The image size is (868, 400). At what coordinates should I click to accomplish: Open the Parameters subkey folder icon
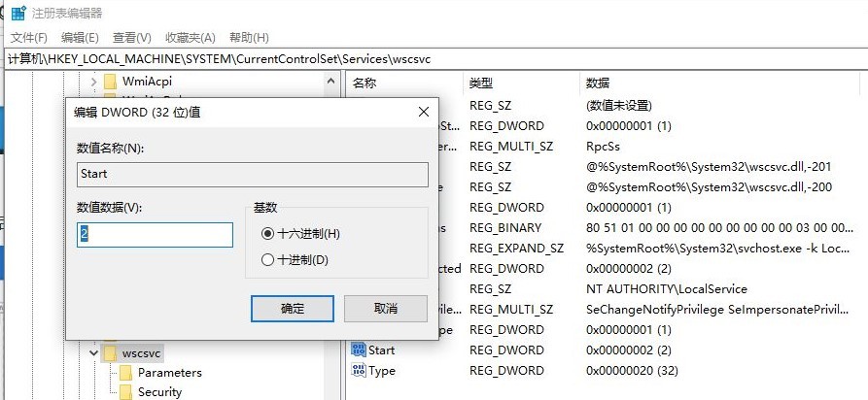point(125,373)
